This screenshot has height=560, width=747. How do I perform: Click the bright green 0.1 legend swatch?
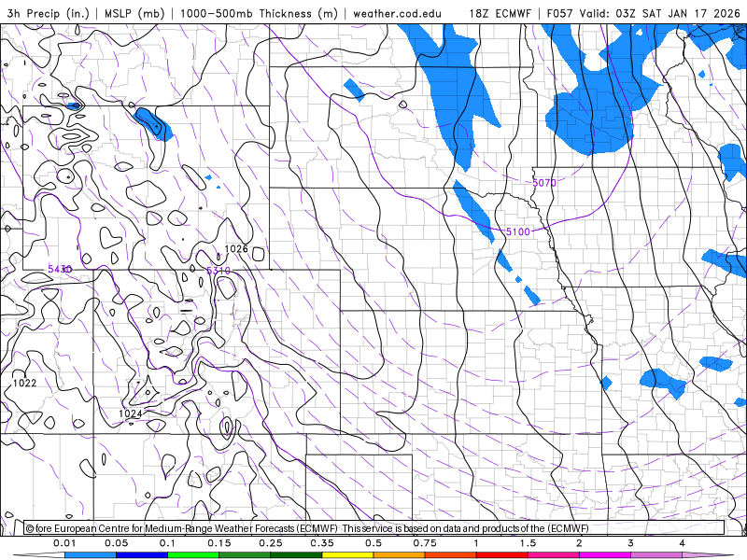pyautogui.click(x=193, y=555)
